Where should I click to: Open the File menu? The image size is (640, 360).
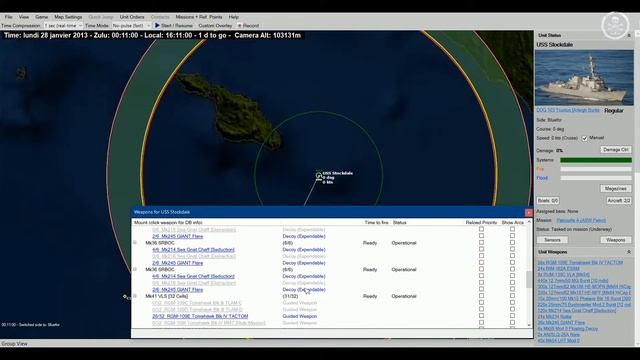pos(8,17)
